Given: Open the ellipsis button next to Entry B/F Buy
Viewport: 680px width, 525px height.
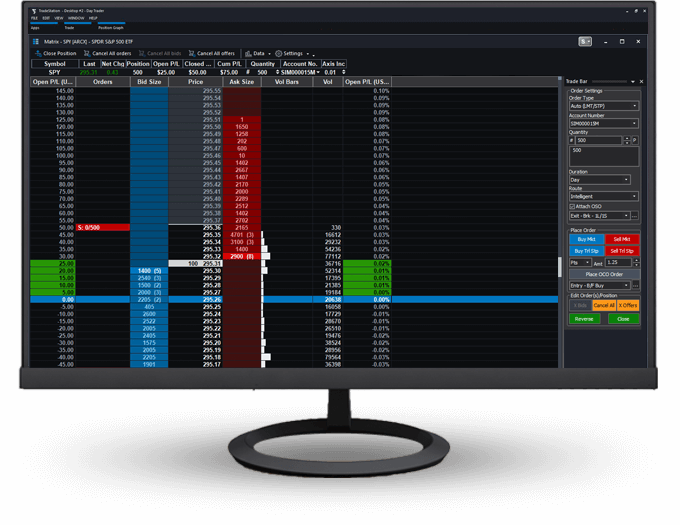Looking at the screenshot, I should coord(635,285).
